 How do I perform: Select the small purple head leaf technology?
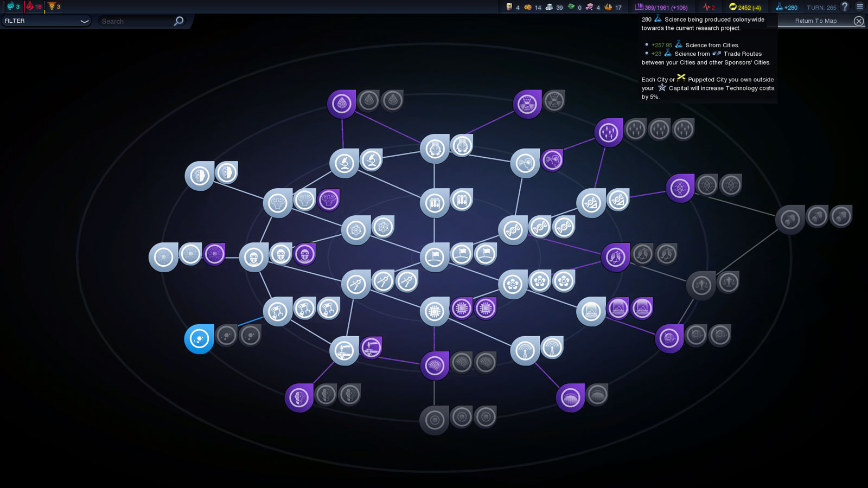pos(552,159)
